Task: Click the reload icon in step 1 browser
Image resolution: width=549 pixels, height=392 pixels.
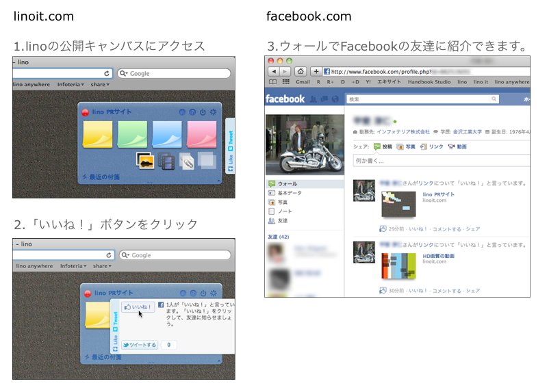Action: [107, 73]
